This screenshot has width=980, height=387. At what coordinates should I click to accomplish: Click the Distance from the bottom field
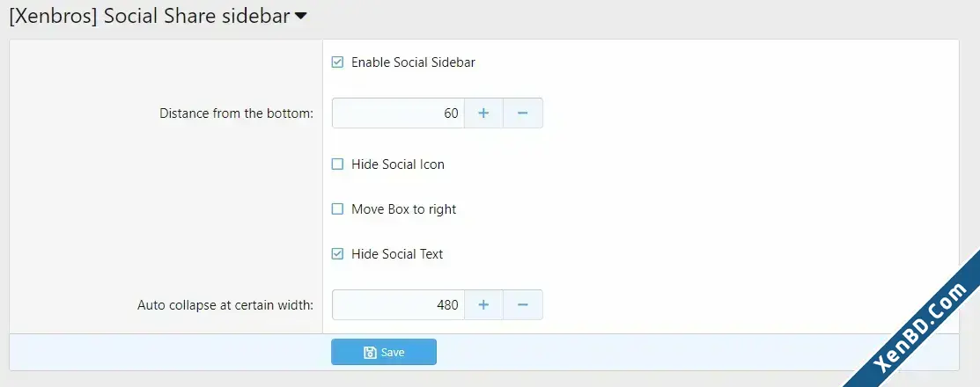(x=398, y=113)
